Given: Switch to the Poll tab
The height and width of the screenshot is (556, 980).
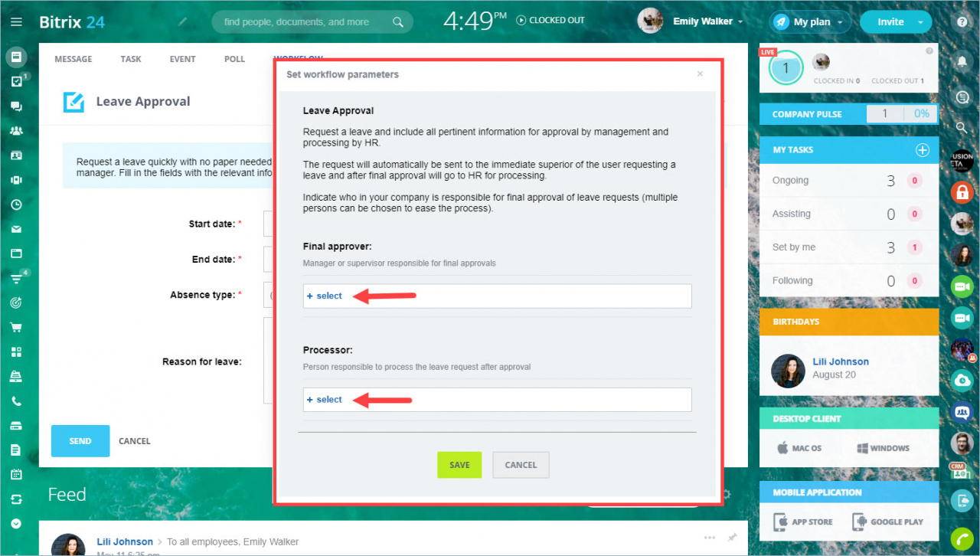Looking at the screenshot, I should [x=234, y=59].
